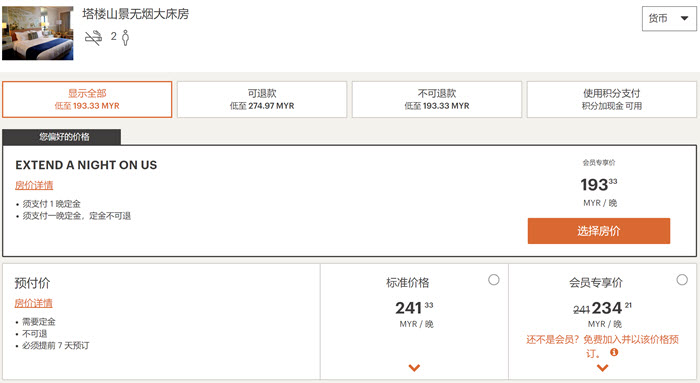This screenshot has width=700, height=383.
Task: Expand the chevron under 标准价格 241 MYR
Action: pos(414,368)
